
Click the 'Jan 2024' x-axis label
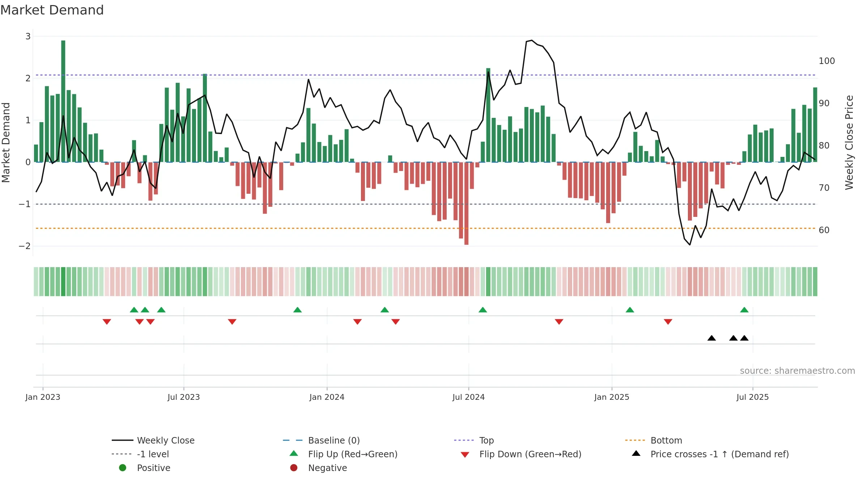(x=327, y=397)
